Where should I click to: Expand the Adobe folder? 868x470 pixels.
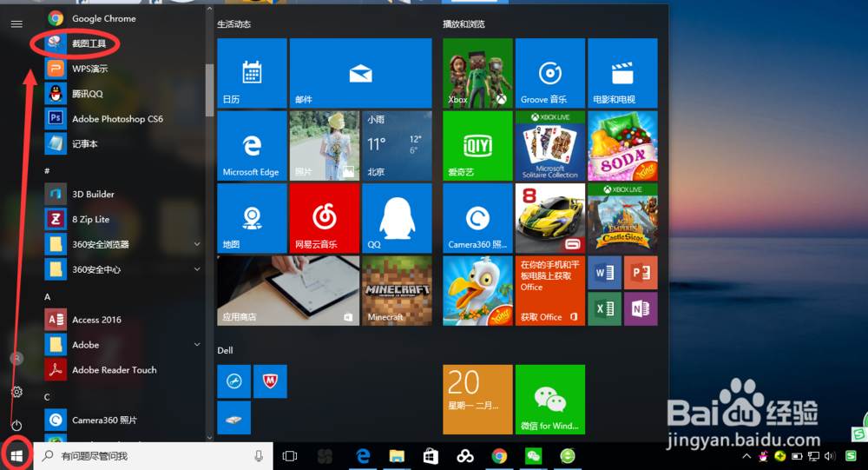coord(197,345)
